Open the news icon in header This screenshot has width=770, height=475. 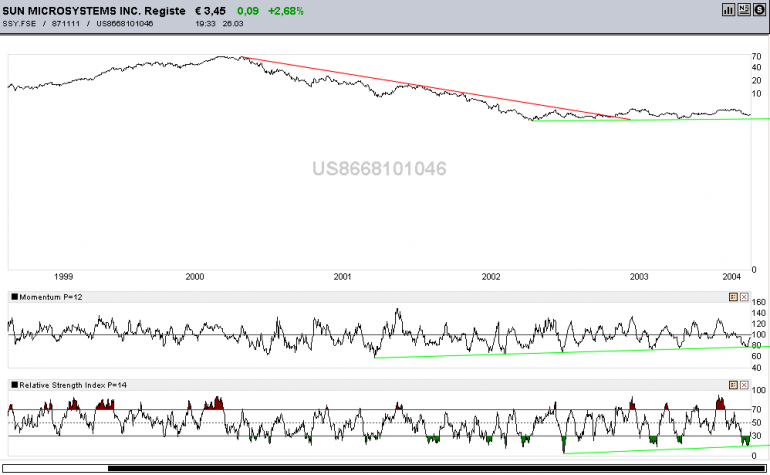743,9
